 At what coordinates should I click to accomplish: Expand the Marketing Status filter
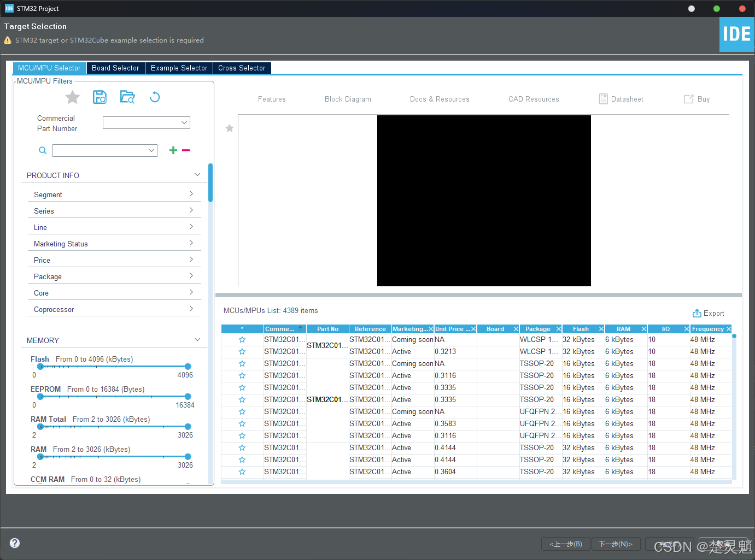191,243
